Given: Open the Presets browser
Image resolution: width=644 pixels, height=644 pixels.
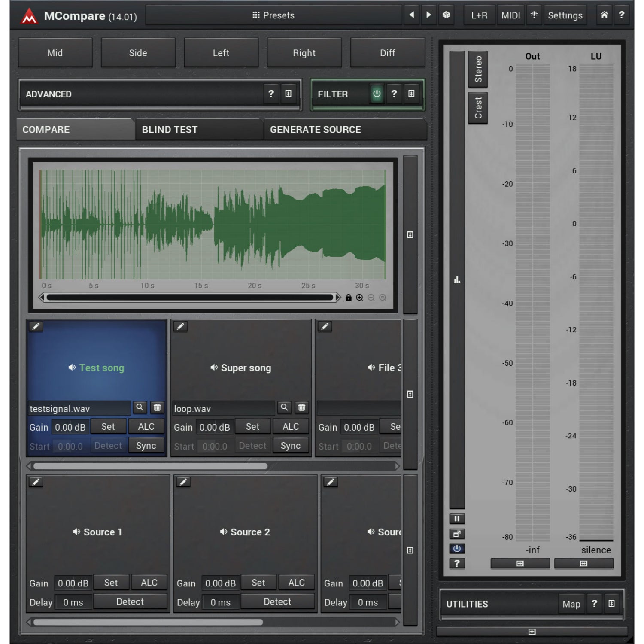Looking at the screenshot, I should click(x=273, y=15).
